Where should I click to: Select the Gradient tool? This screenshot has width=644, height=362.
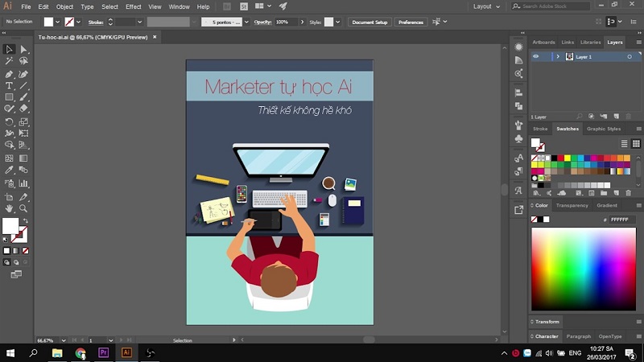(23, 158)
